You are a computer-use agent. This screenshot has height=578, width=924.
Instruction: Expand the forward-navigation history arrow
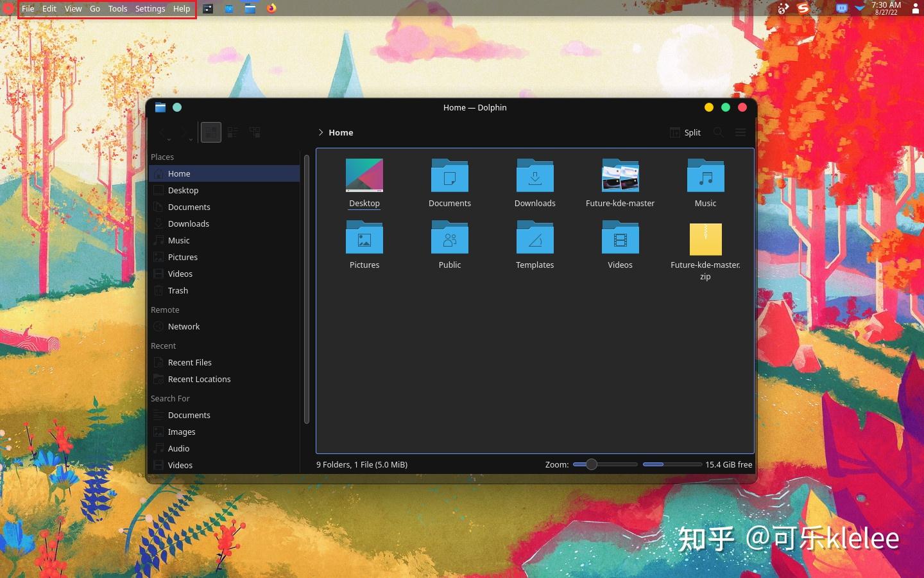[x=190, y=139]
